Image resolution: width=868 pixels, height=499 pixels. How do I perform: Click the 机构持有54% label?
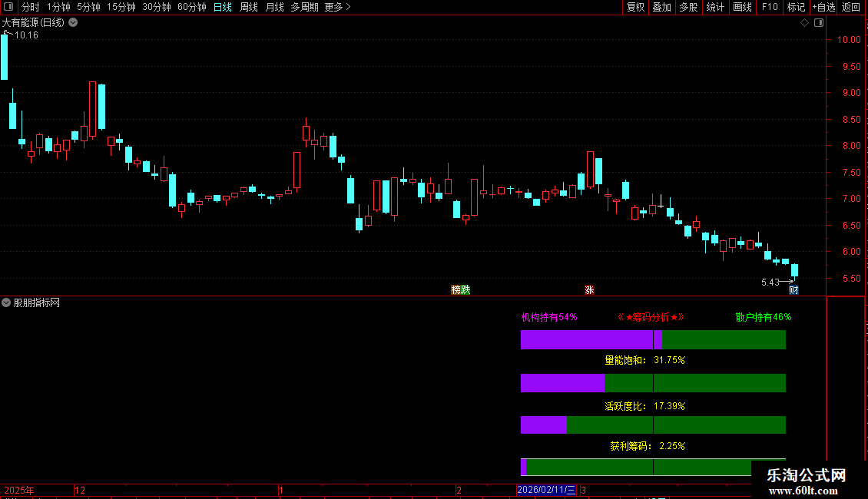[549, 317]
